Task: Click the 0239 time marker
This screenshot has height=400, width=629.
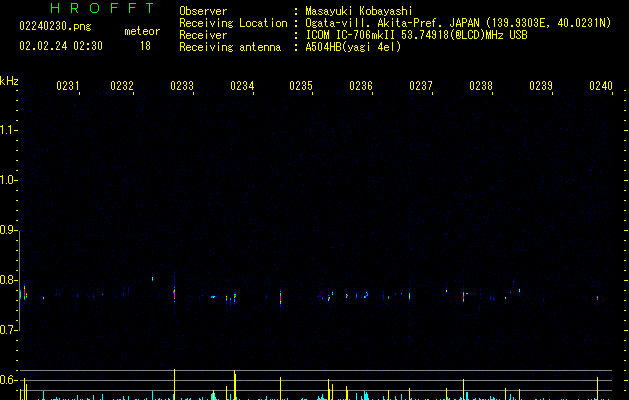Action: (x=541, y=85)
